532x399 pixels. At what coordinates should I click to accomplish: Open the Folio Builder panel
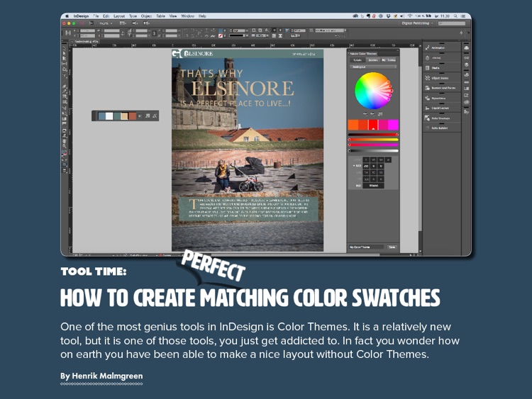point(441,128)
